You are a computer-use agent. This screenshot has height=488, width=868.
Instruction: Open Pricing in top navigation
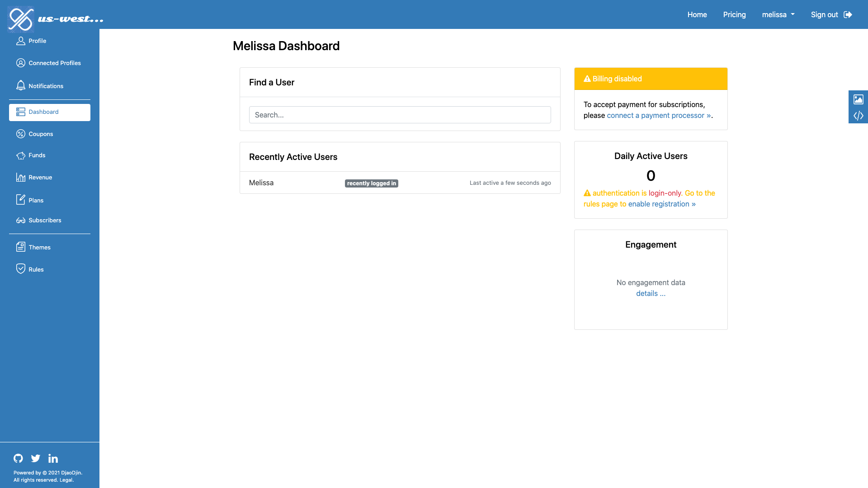point(734,15)
